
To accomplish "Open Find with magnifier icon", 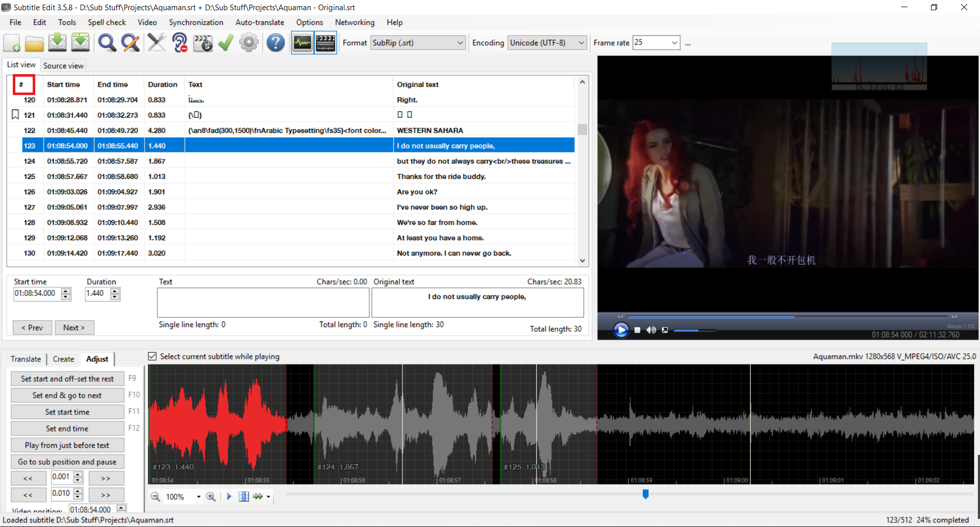I will 107,43.
